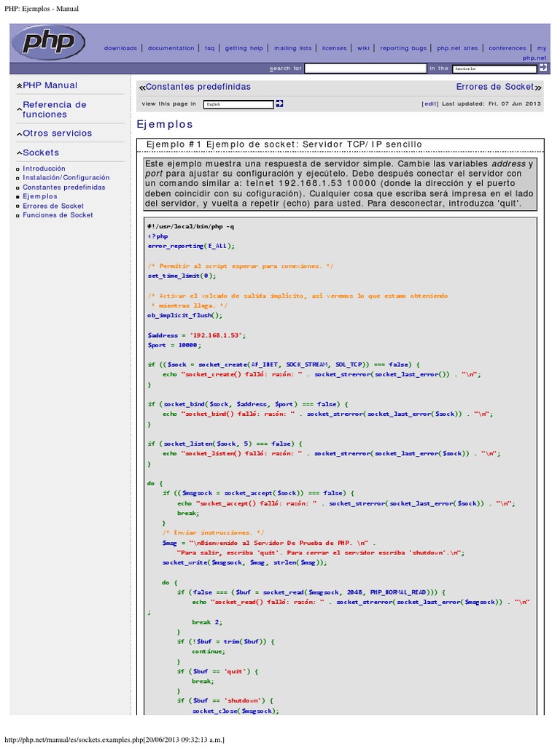Open the getting help menu link

click(x=244, y=48)
